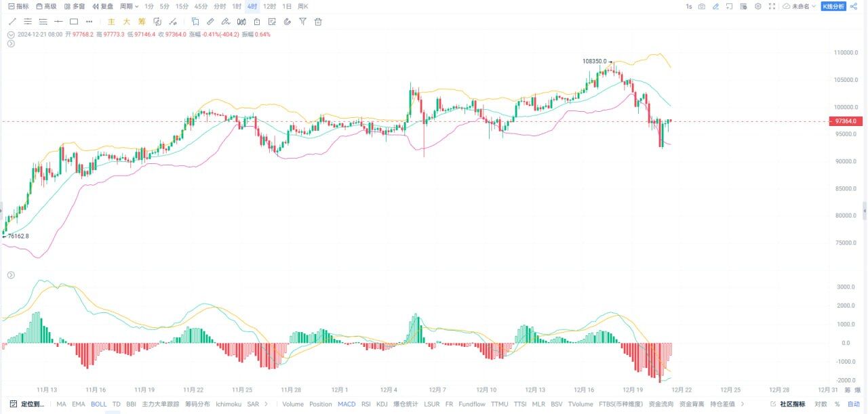868x414 pixels.
Task: Select the trend line drawing tool
Action: click(x=12, y=22)
